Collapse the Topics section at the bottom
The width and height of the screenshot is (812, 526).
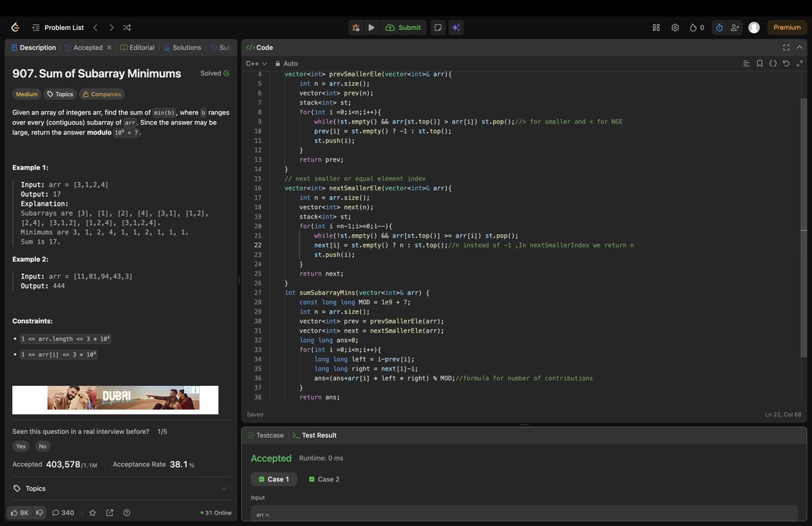(x=223, y=488)
